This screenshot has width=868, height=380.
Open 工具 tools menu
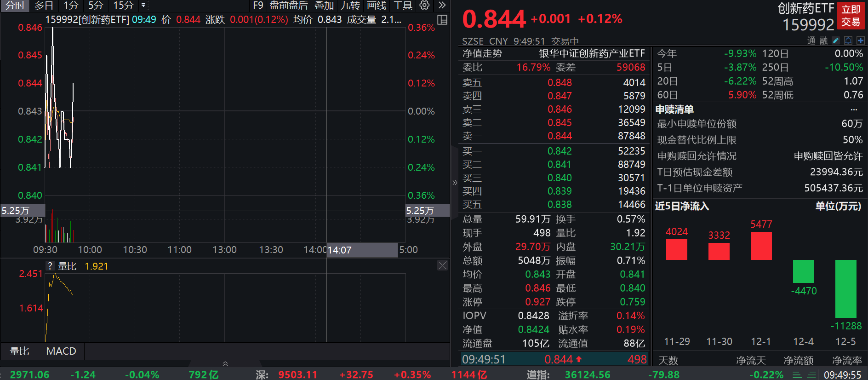coord(403,6)
